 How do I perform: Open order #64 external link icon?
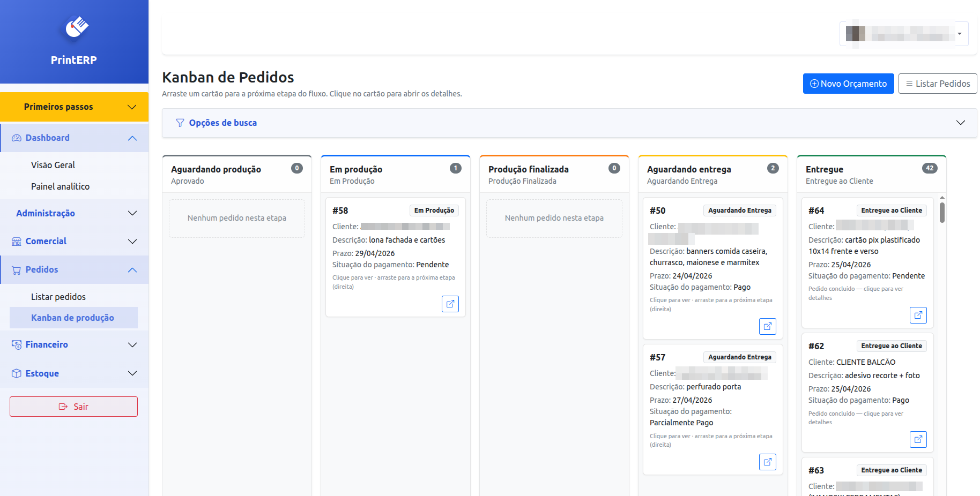pos(918,315)
